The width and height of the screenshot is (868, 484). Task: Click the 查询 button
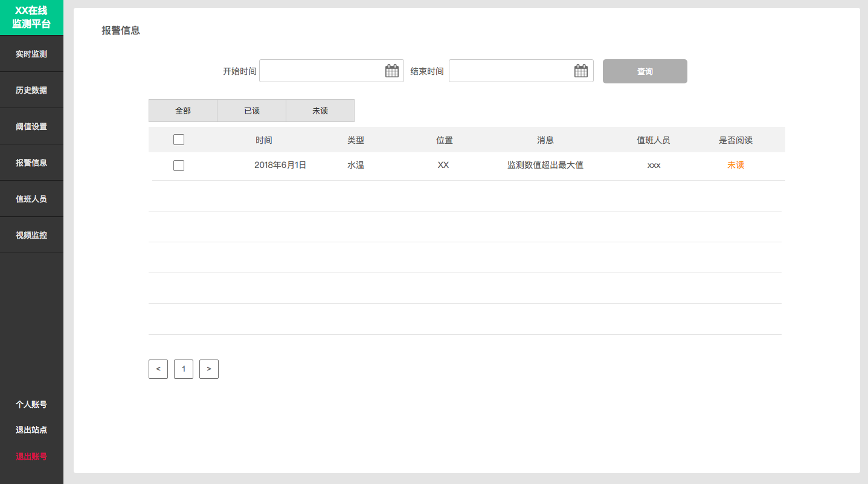tap(645, 71)
